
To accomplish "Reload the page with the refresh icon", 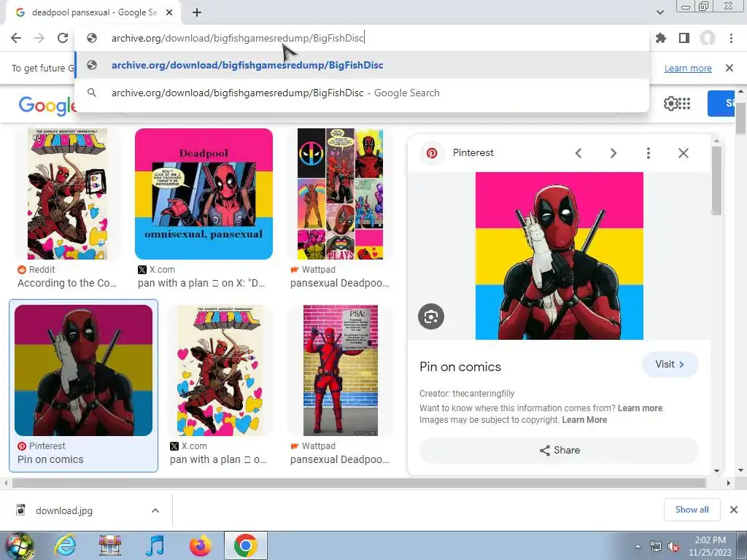I will 63,38.
